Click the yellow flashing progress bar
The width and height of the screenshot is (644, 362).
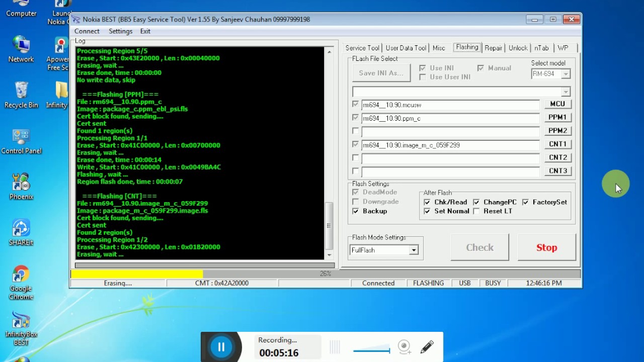pos(136,274)
